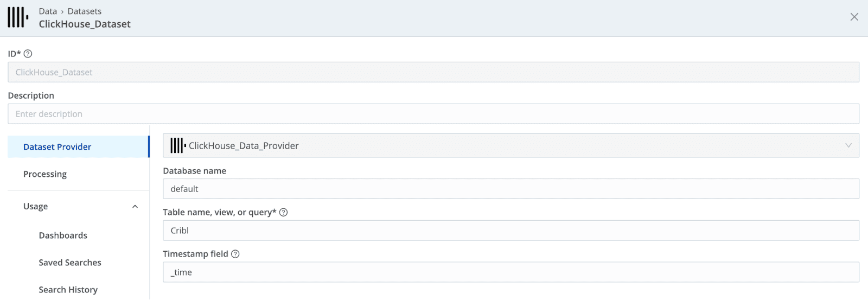The width and height of the screenshot is (868, 300).
Task: Switch to the Processing tab
Action: [x=45, y=174]
